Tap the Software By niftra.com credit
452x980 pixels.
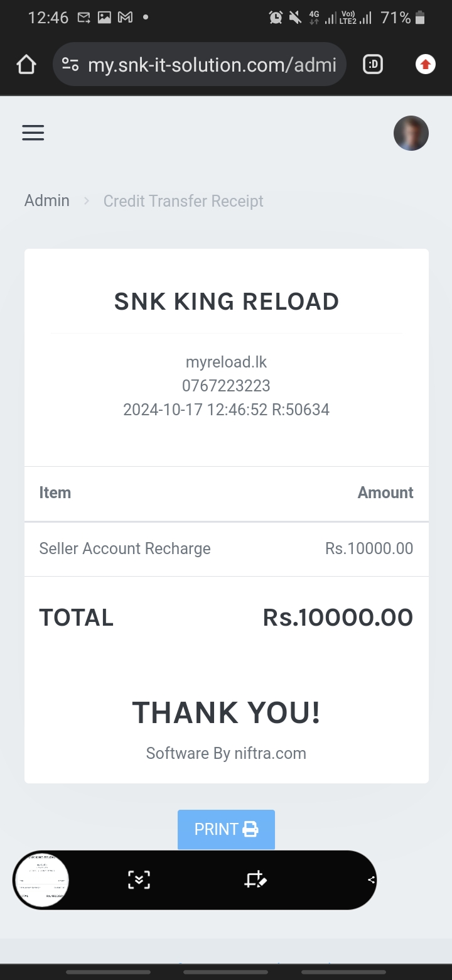tap(226, 753)
